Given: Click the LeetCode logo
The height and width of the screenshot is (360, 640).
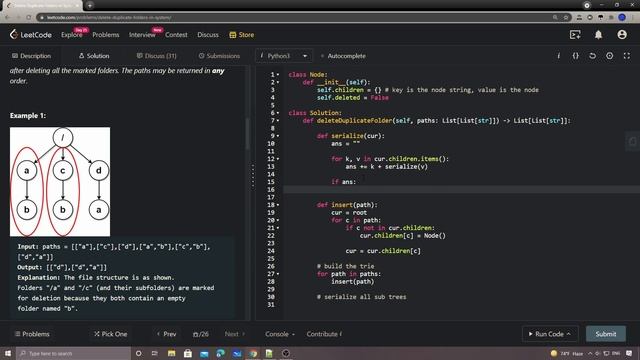Looking at the screenshot, I should 31,35.
